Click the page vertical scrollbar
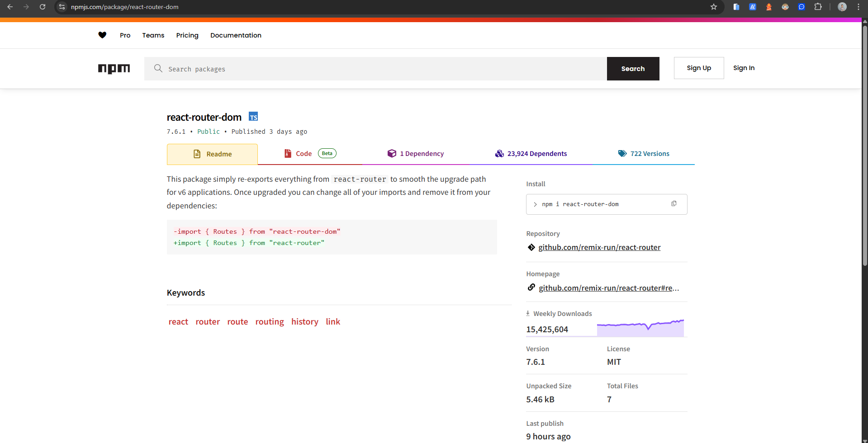868x443 pixels. click(865, 145)
